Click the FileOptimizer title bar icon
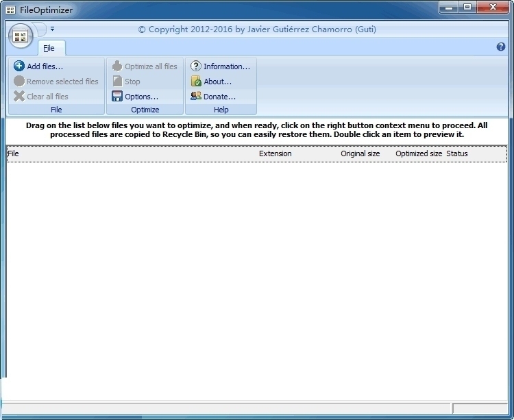Viewport: 514px width, 420px height. pyautogui.click(x=10, y=10)
